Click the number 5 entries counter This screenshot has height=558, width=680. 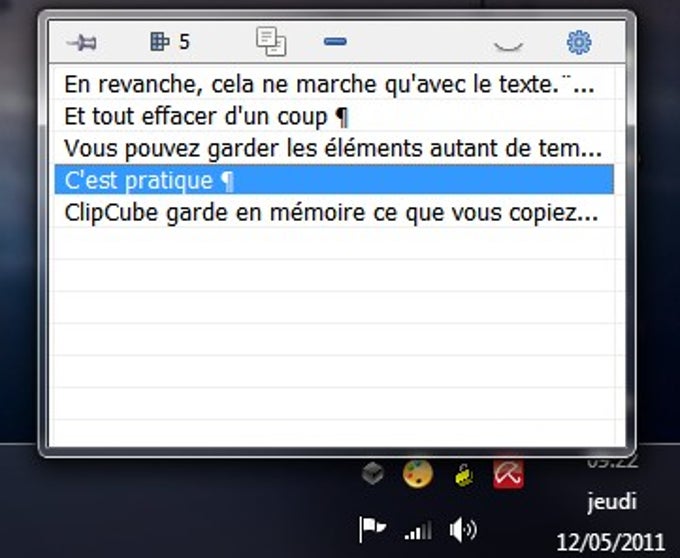pos(184,42)
